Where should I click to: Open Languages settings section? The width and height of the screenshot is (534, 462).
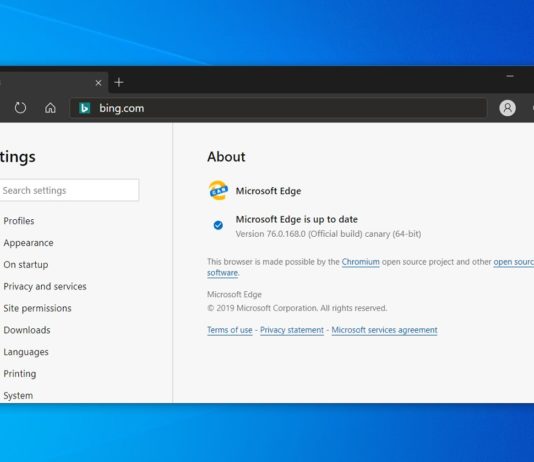click(26, 352)
